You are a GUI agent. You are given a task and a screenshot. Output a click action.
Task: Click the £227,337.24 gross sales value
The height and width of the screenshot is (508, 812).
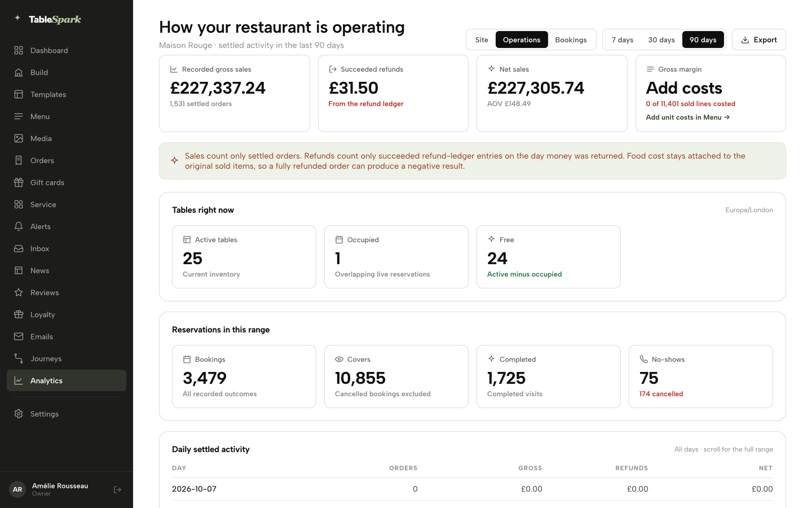[x=218, y=88]
